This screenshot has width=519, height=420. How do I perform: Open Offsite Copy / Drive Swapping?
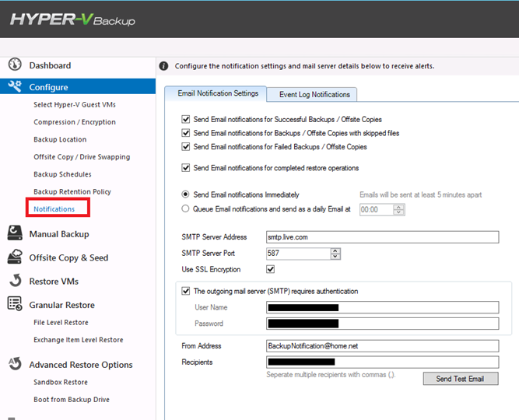pyautogui.click(x=82, y=157)
